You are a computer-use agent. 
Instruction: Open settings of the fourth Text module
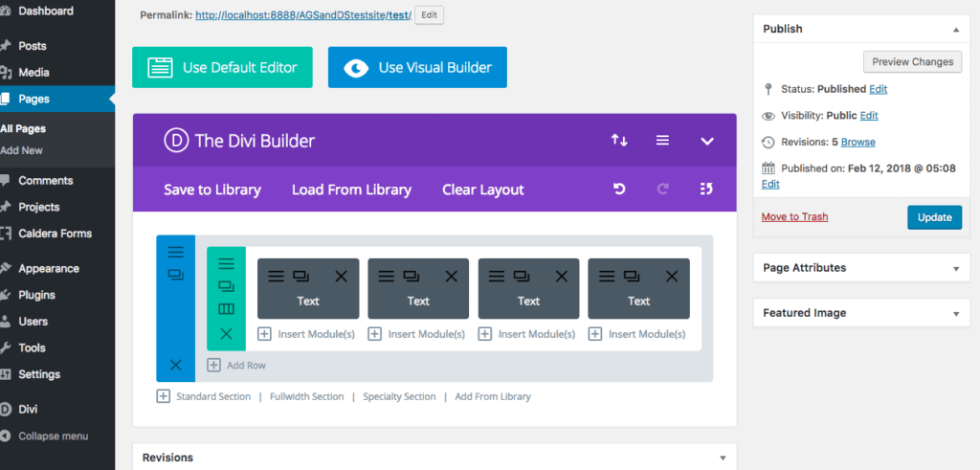pyautogui.click(x=606, y=276)
